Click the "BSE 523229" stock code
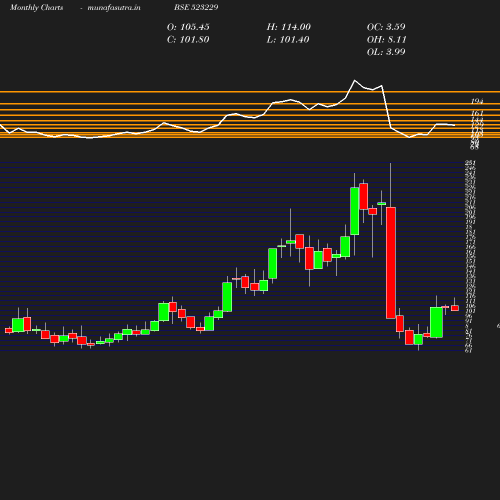This screenshot has width=500, height=500. coord(196,8)
